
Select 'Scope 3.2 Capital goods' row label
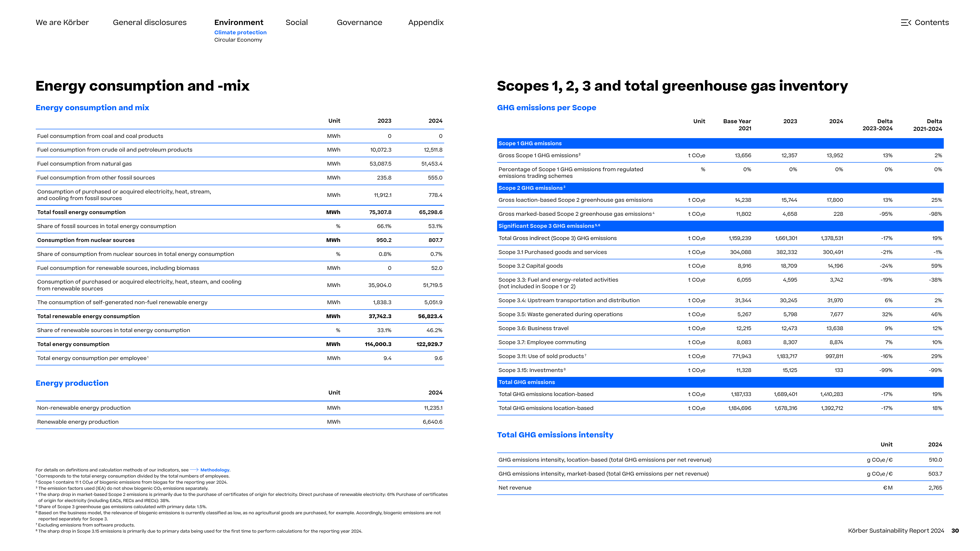530,266
